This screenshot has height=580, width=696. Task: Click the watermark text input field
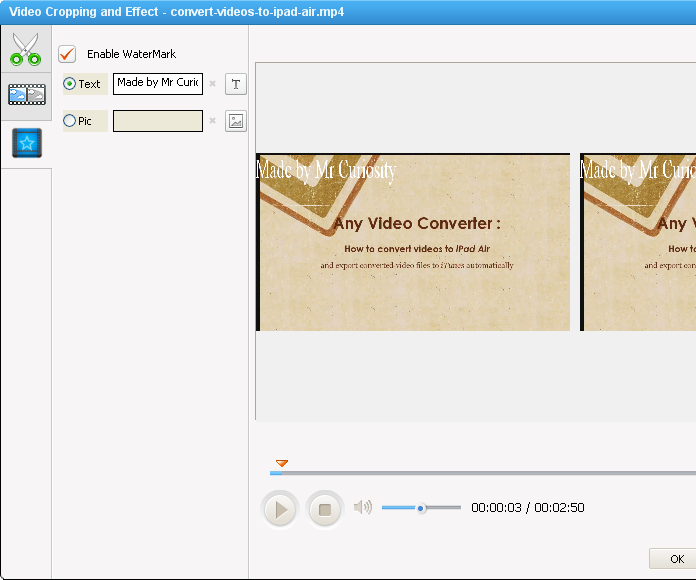click(158, 84)
